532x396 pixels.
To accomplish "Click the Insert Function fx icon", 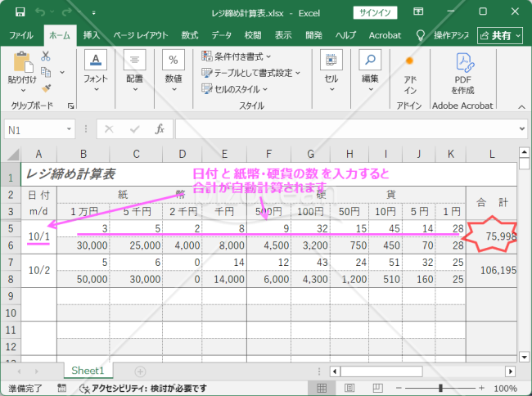I will coord(160,129).
